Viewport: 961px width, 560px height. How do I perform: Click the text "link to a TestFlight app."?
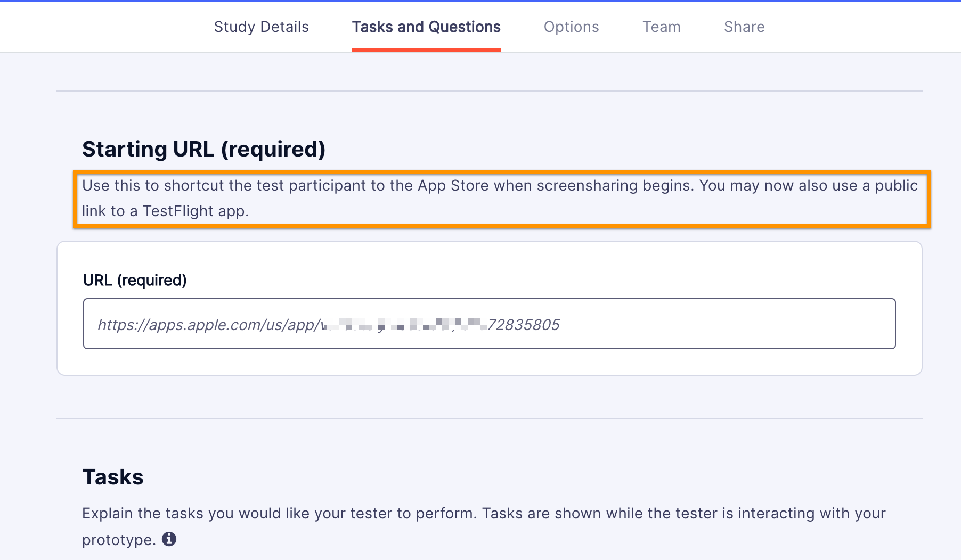click(165, 211)
